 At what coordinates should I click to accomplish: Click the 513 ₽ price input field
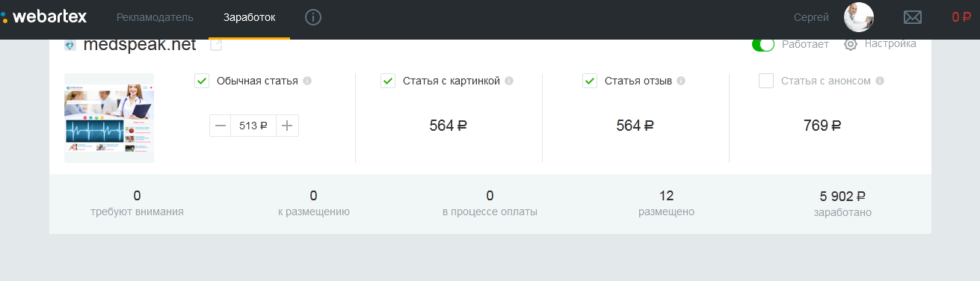click(253, 126)
